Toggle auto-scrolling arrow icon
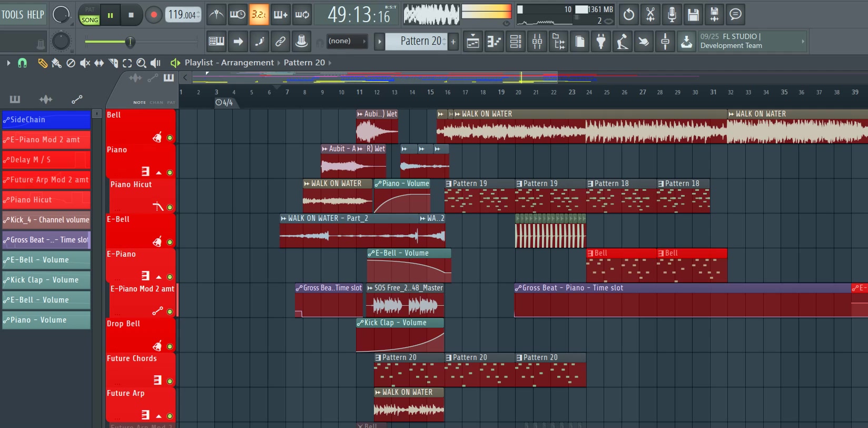The height and width of the screenshot is (428, 868). click(x=238, y=41)
